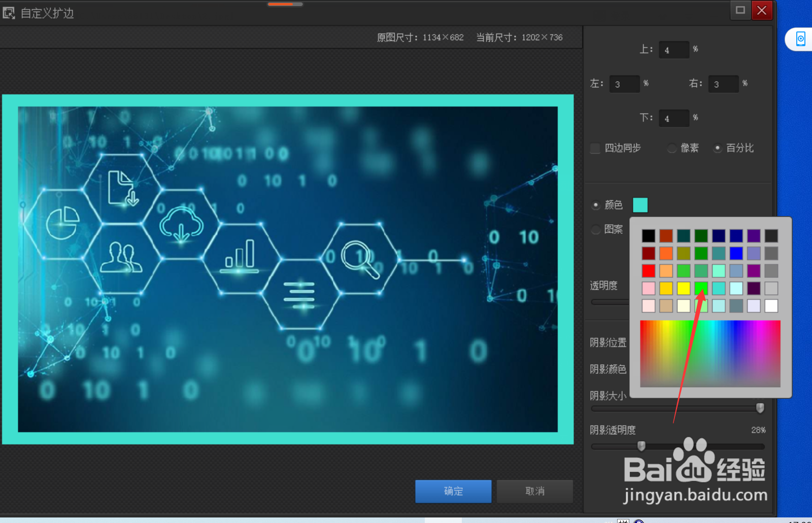
Task: Click the 阴影透明度 slider handle
Action: point(641,446)
